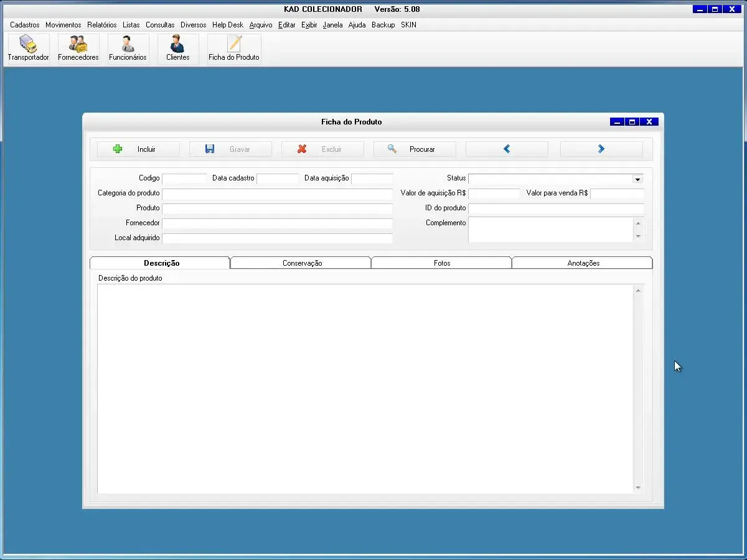Click into the Fornecedor text field
The image size is (747, 560).
[x=277, y=223]
